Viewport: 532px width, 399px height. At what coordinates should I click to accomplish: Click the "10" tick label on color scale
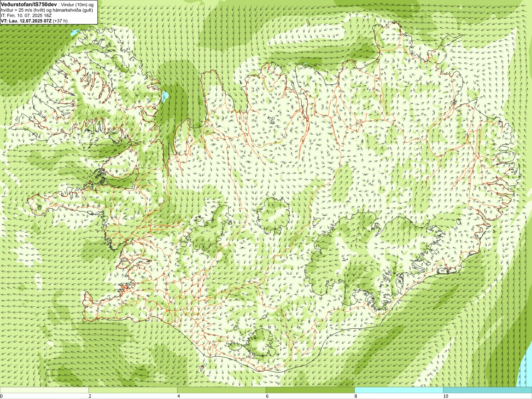tap(446, 396)
